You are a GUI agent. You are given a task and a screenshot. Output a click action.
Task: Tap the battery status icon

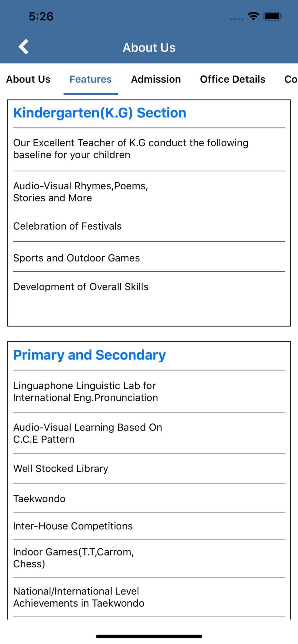(x=273, y=16)
